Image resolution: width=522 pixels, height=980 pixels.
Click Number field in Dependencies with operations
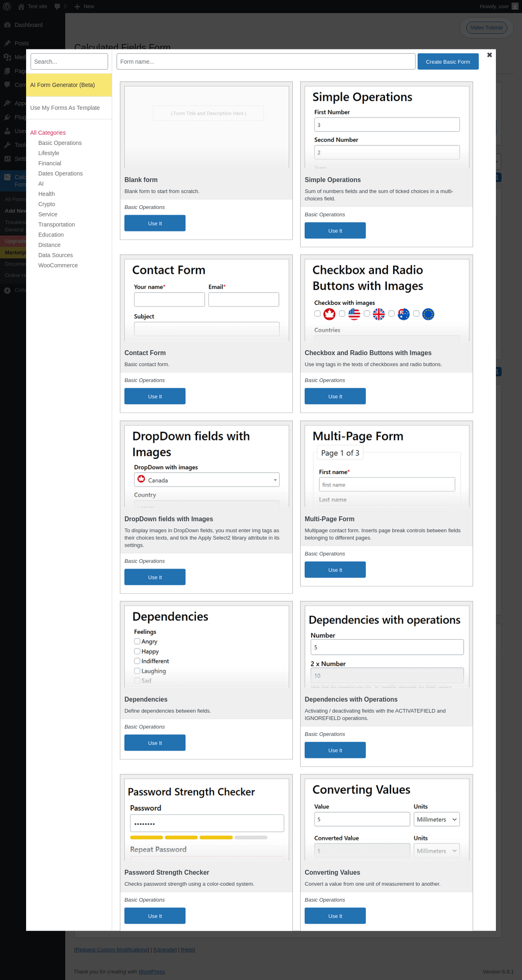[387, 647]
